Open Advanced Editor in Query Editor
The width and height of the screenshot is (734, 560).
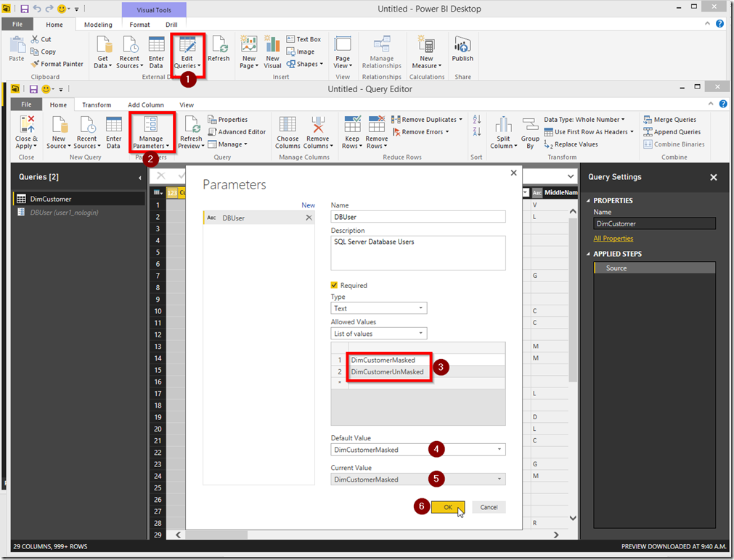coord(237,132)
